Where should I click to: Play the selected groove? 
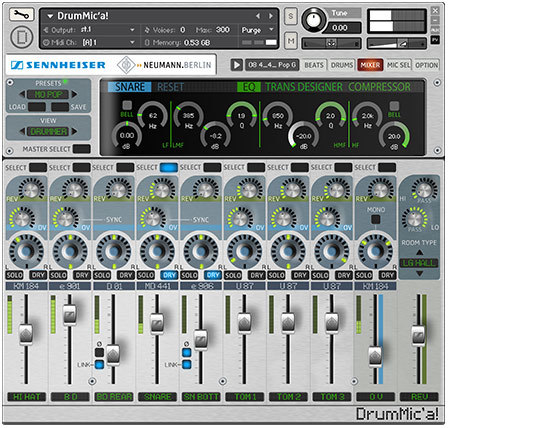[236, 65]
